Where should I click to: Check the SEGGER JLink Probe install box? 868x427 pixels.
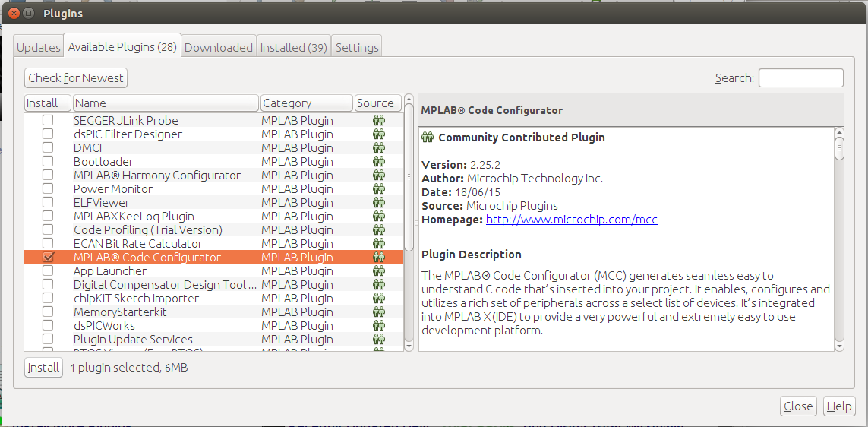tap(48, 120)
